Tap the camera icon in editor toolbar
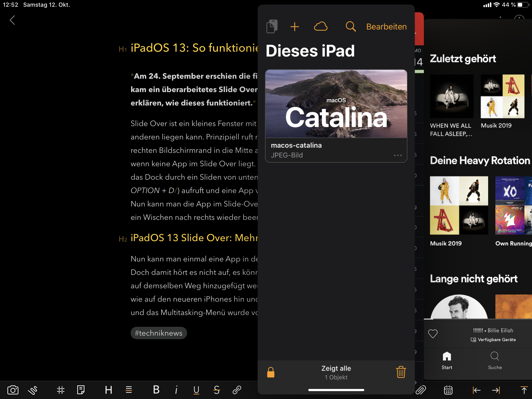The image size is (532, 399). click(x=13, y=390)
